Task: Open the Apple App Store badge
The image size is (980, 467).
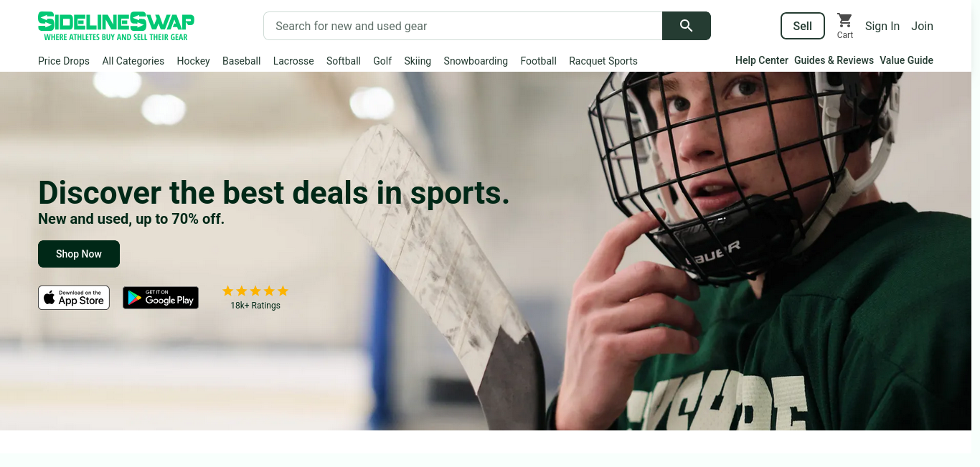Action: [x=74, y=298]
